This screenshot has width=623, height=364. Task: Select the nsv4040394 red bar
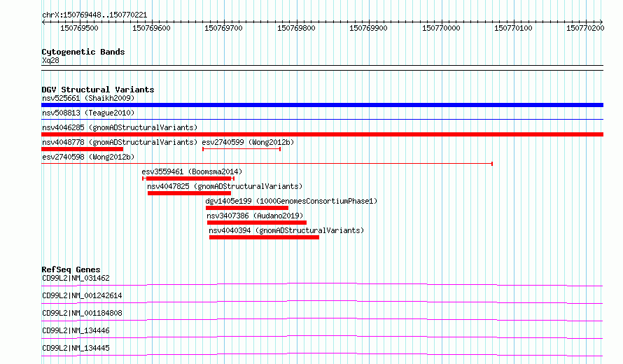click(x=264, y=237)
